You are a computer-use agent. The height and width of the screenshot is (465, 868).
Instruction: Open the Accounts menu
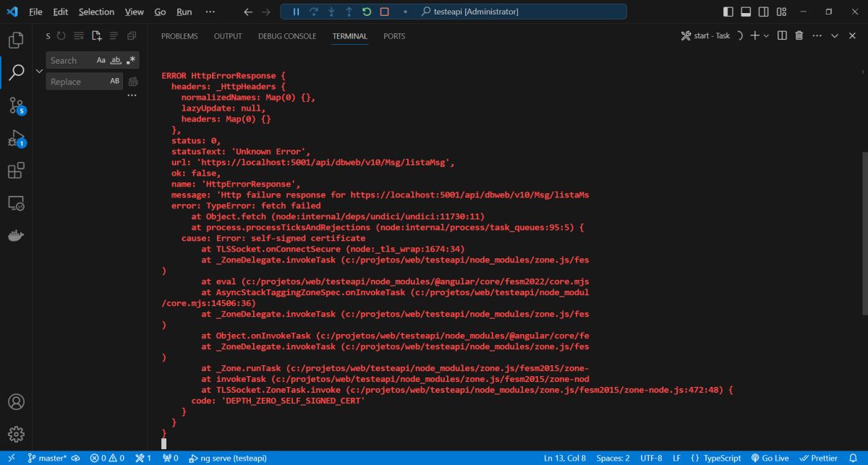pyautogui.click(x=16, y=401)
